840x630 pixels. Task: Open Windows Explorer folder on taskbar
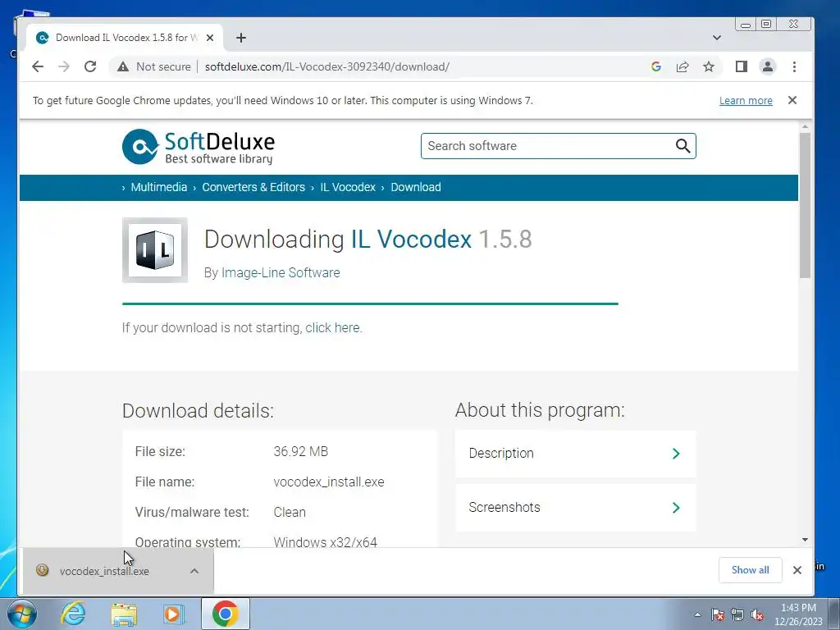pos(124,614)
